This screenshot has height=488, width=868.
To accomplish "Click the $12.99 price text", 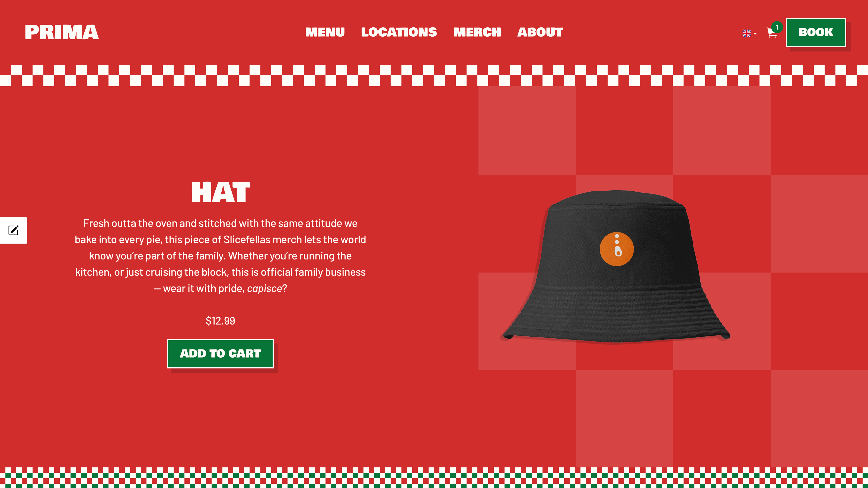I will (220, 321).
